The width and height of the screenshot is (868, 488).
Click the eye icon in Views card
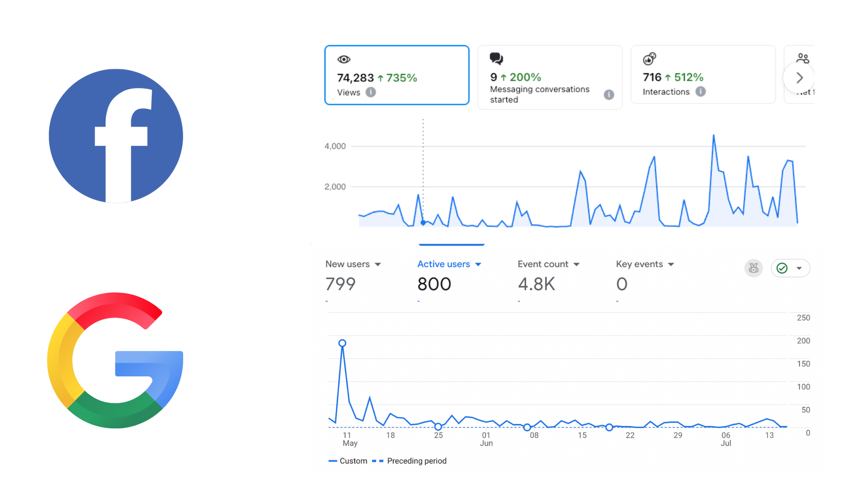(344, 60)
